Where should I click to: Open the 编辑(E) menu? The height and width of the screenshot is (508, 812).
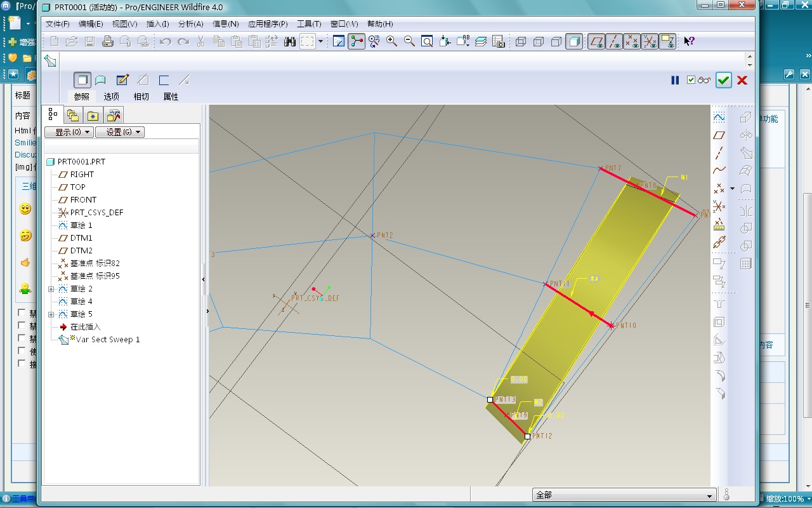click(x=91, y=24)
